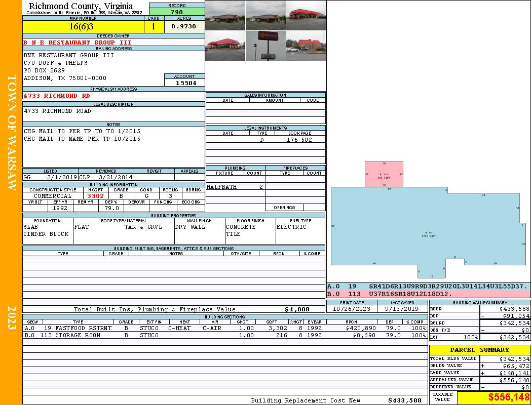Click floor finish CONCRETE value
The width and height of the screenshot is (532, 405).
[241, 227]
